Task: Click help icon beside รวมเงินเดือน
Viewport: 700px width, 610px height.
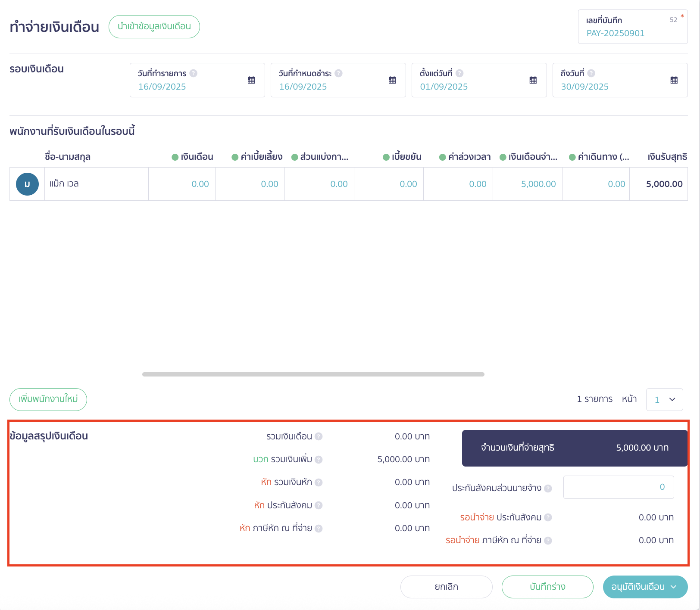Action: click(x=319, y=436)
